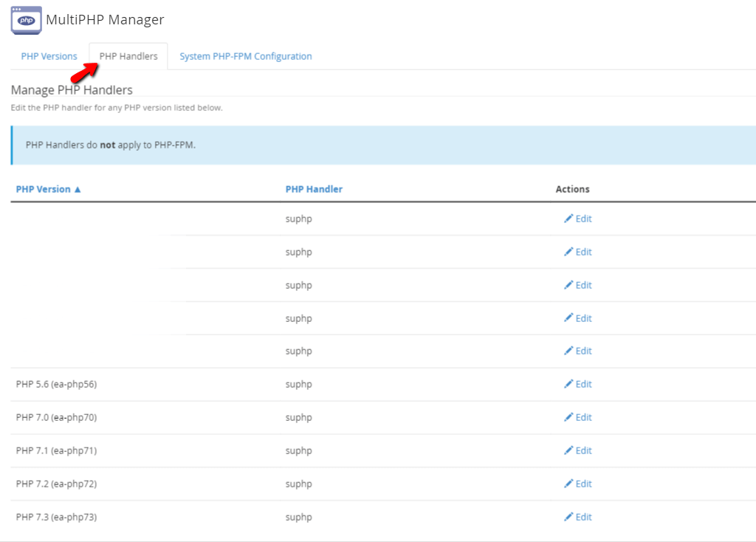Viewport: 756px width, 542px height.
Task: Select the 'PHP 7.2 (ea-php72)' version cell
Action: pyautogui.click(x=56, y=484)
